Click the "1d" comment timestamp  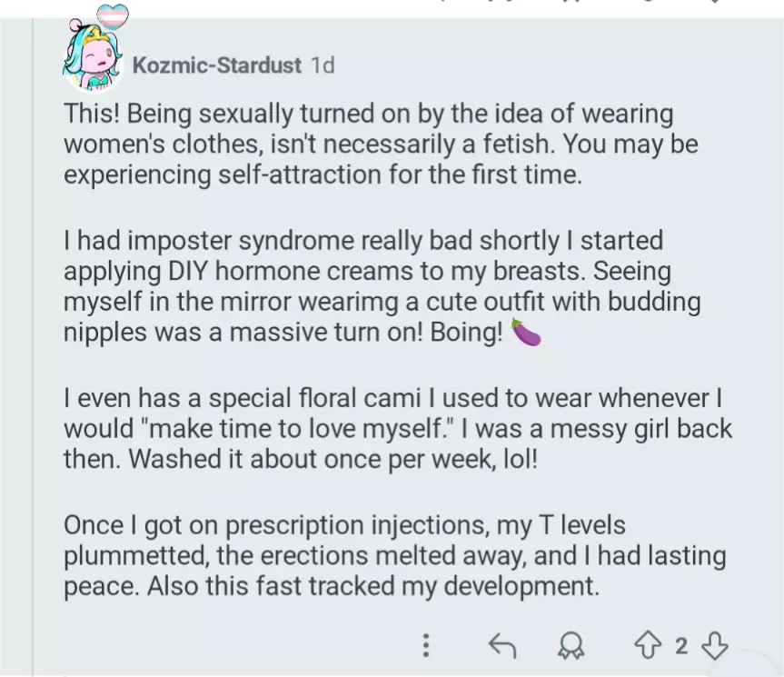click(x=323, y=65)
